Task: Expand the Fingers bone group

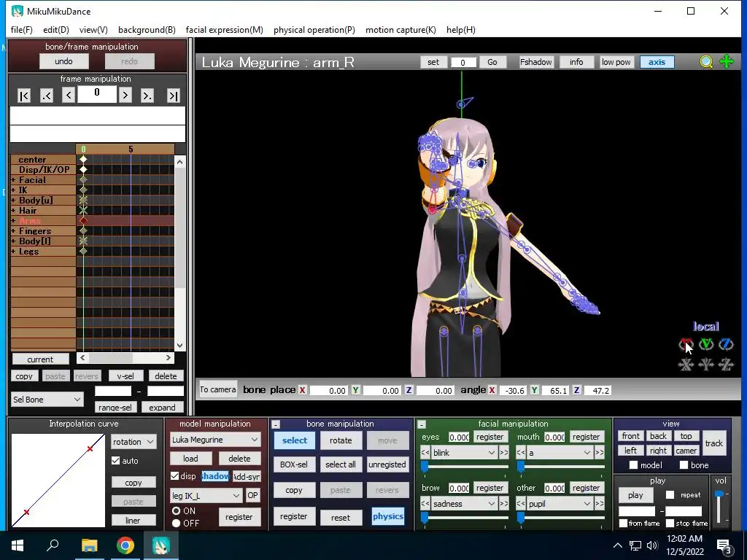Action: (x=13, y=231)
